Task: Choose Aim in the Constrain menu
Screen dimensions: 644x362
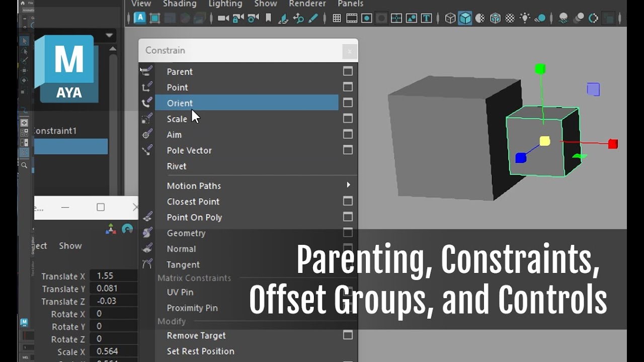Action: pyautogui.click(x=174, y=134)
